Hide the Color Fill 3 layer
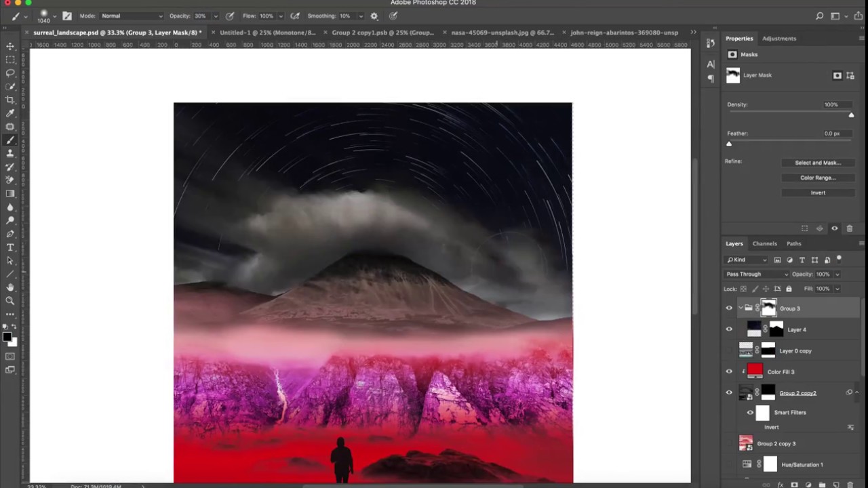 (x=729, y=371)
